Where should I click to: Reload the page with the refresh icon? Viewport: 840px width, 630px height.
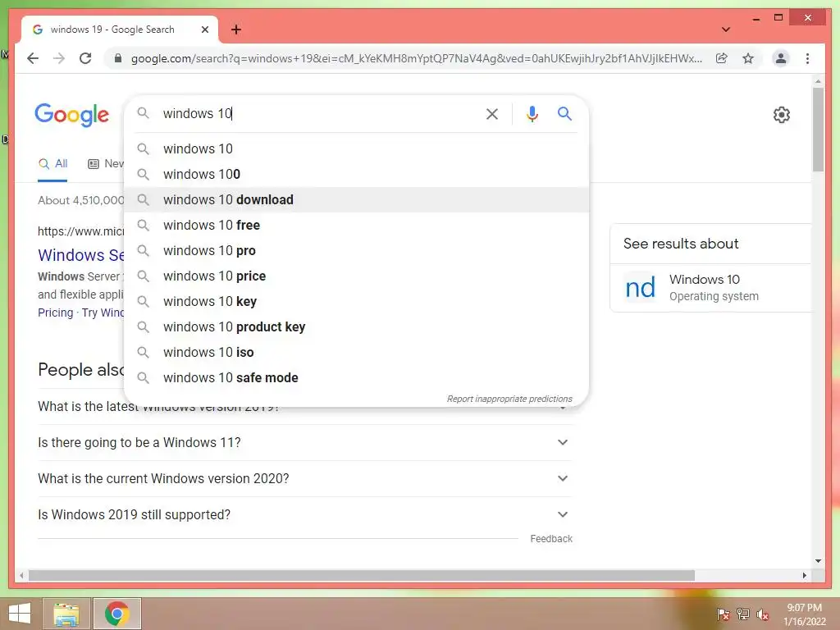85,58
